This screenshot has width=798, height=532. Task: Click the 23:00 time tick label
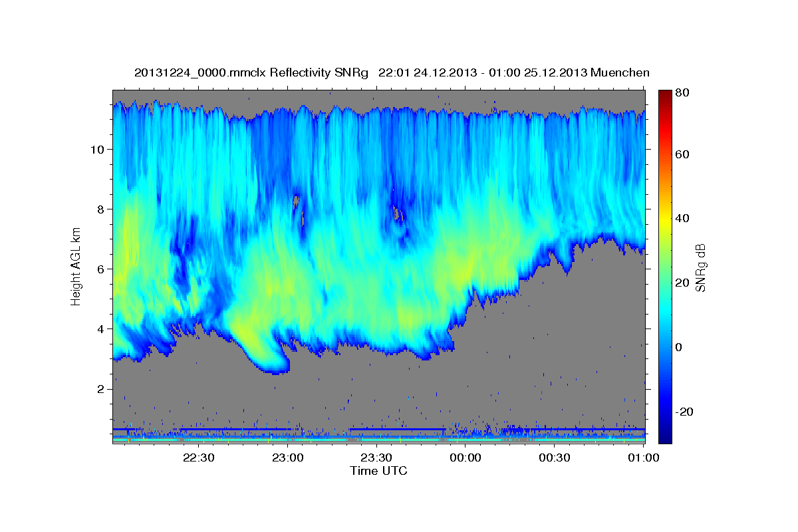coord(288,458)
